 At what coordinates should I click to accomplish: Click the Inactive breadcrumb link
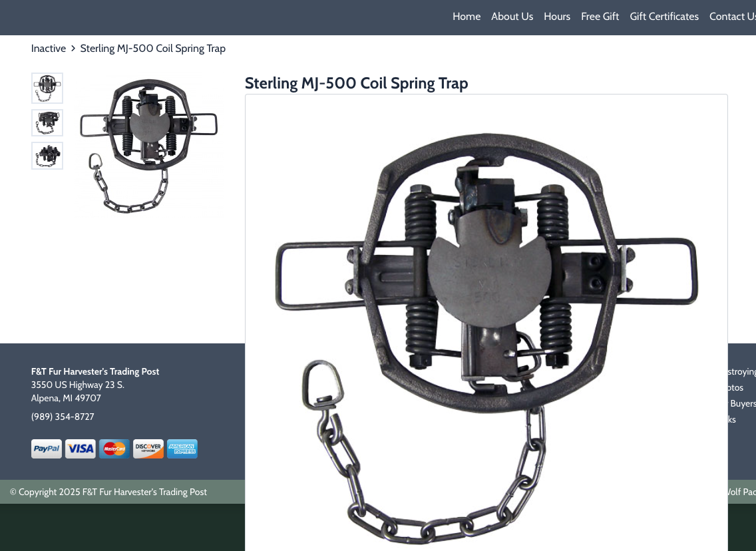point(48,48)
